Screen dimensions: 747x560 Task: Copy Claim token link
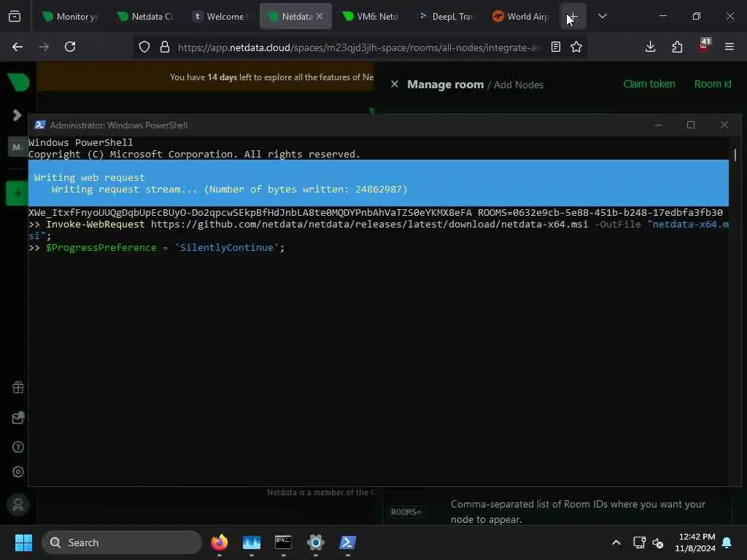649,84
